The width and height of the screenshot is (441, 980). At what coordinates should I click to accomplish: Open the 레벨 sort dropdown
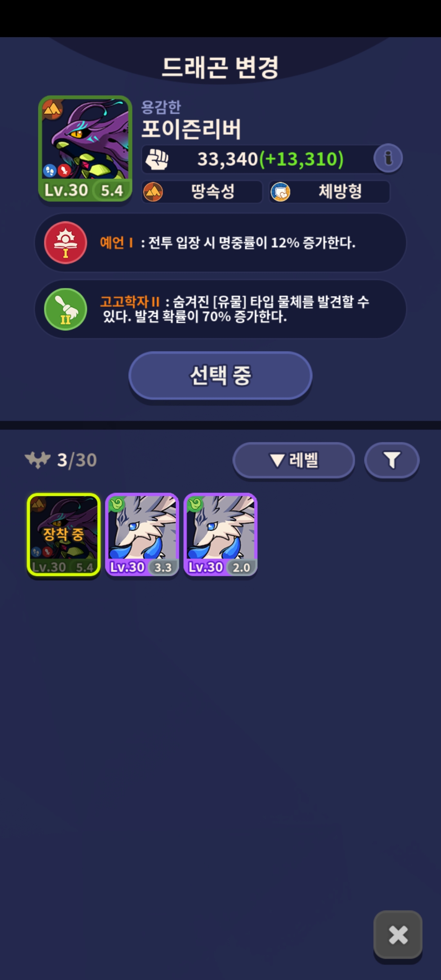pos(294,460)
